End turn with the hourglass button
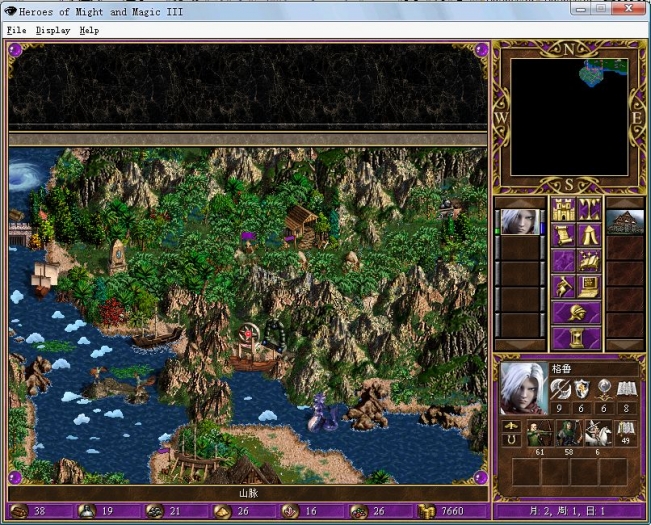The width and height of the screenshot is (651, 525). coord(576,338)
